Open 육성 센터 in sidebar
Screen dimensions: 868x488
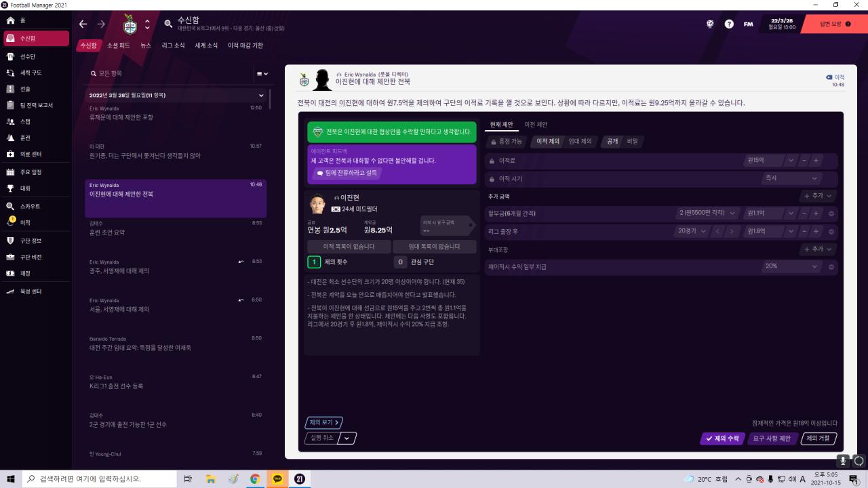(x=35, y=291)
